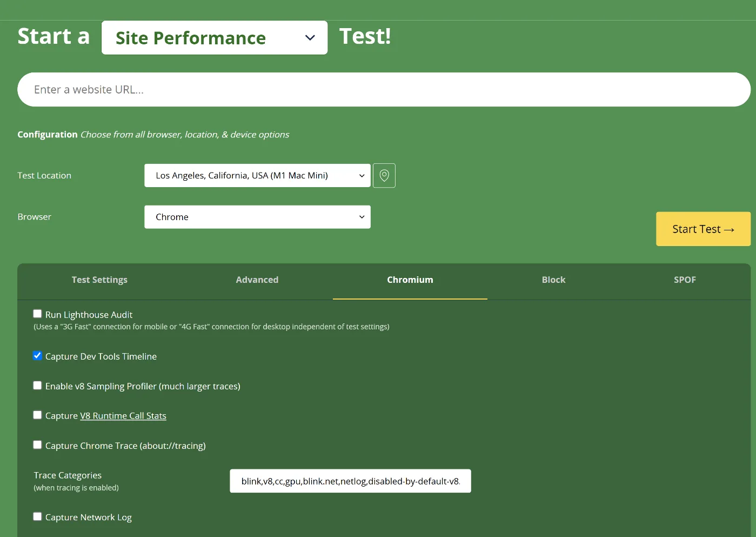Stay on the Chromium tab

pos(410,280)
